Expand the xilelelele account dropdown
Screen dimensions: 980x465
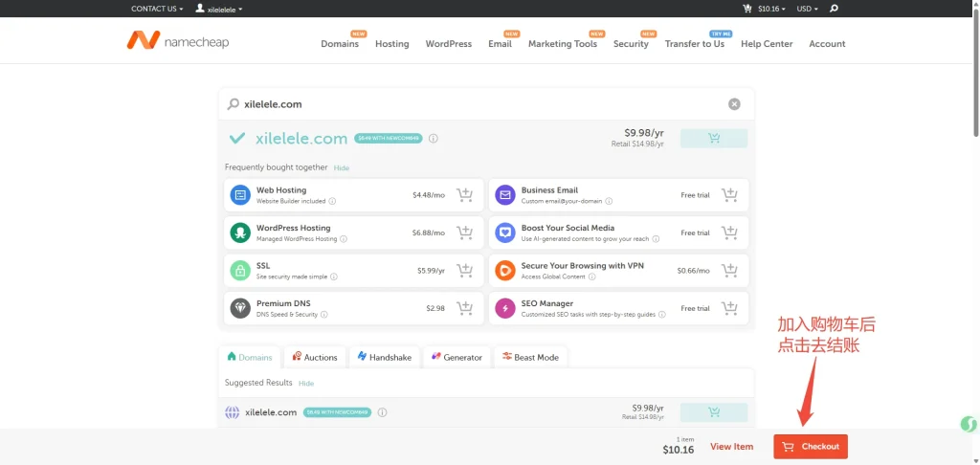pos(225,10)
